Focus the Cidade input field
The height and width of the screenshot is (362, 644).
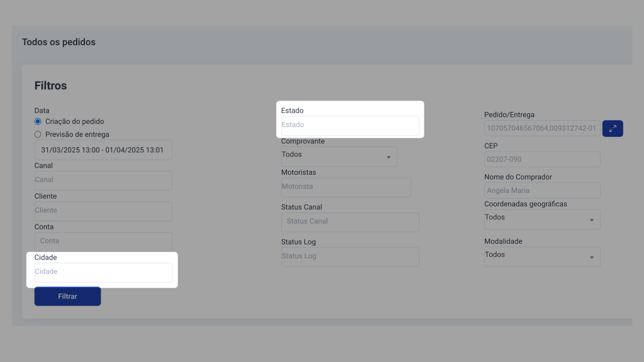click(104, 273)
